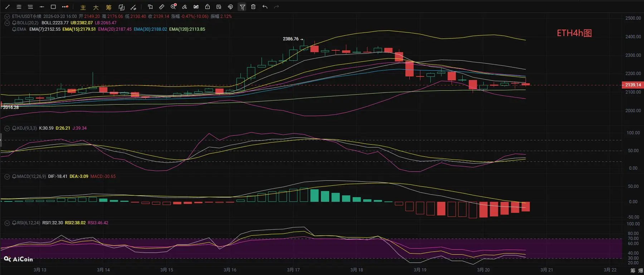Click the RSI3:46.42 value
This screenshot has width=644, height=275.
coord(98,223)
